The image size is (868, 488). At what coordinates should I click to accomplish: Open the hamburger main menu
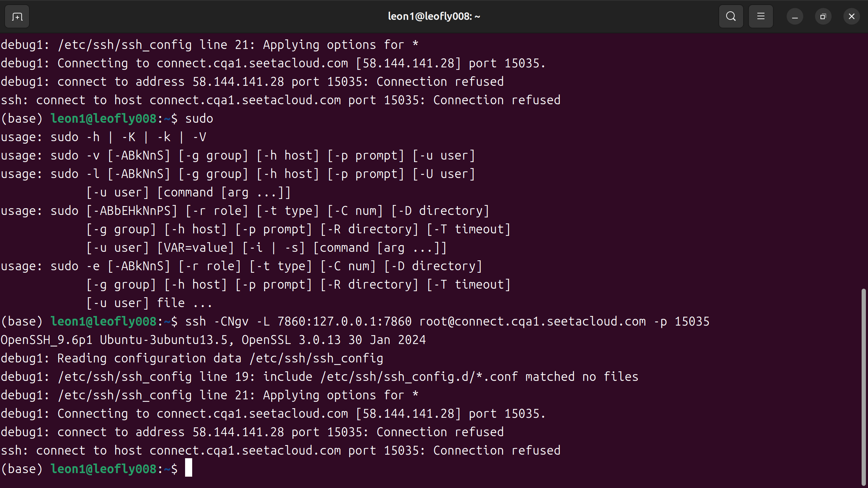pos(761,16)
